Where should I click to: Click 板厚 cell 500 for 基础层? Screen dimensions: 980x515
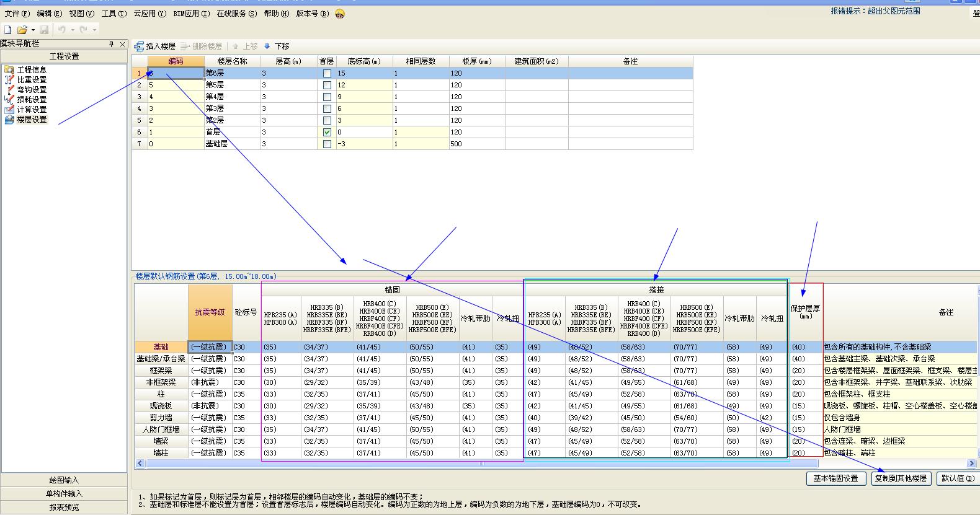(477, 144)
